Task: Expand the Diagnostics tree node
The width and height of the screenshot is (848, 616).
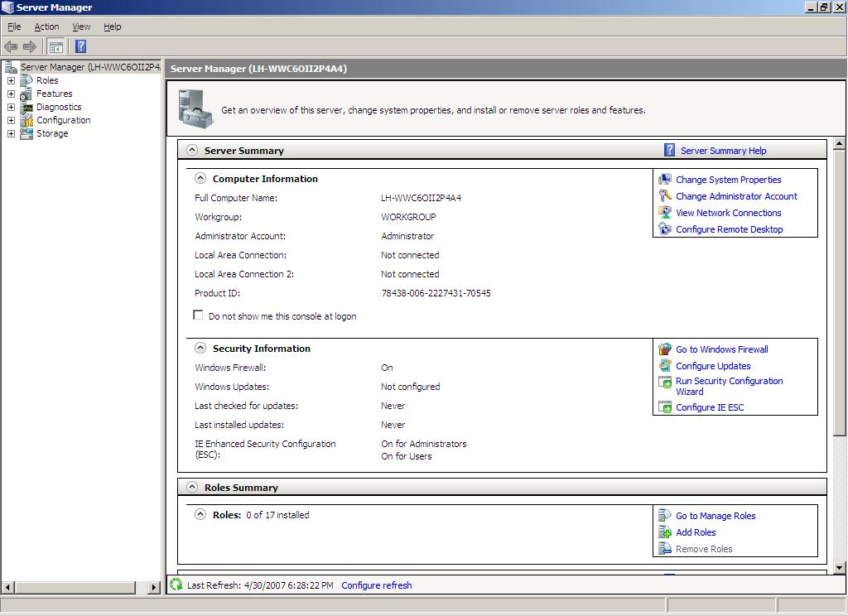Action: click(11, 107)
